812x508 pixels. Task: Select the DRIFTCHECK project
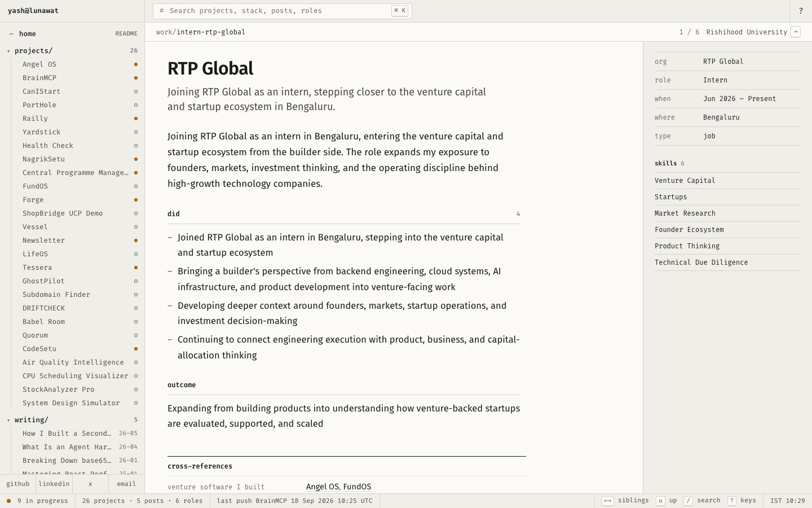coord(79,308)
